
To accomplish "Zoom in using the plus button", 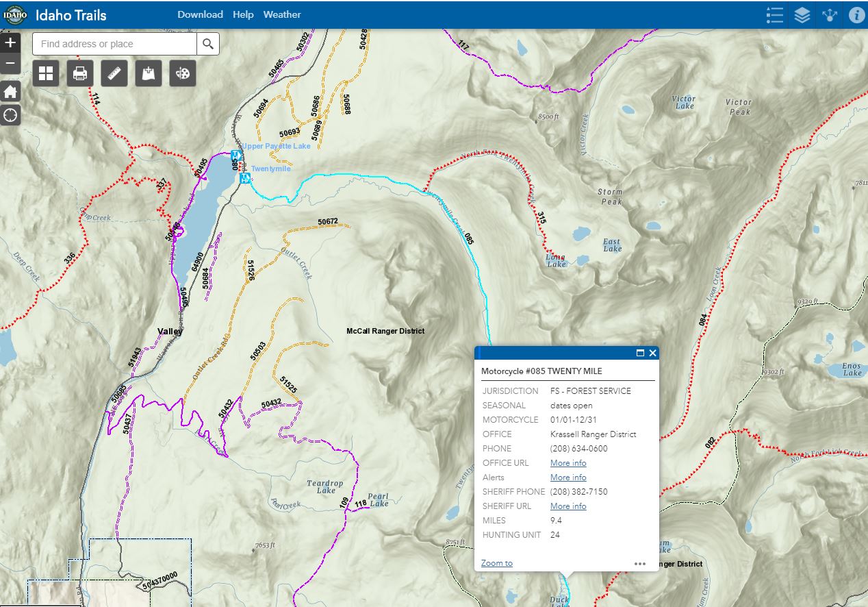I will (x=10, y=42).
